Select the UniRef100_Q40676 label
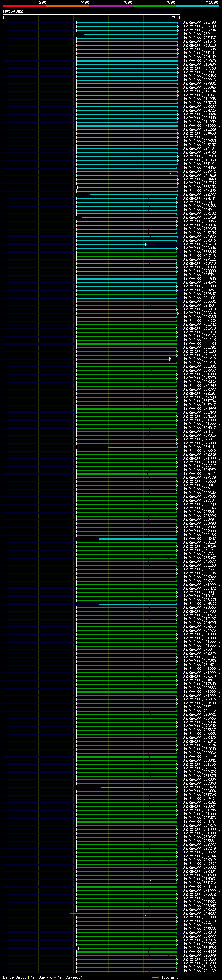 199,60
